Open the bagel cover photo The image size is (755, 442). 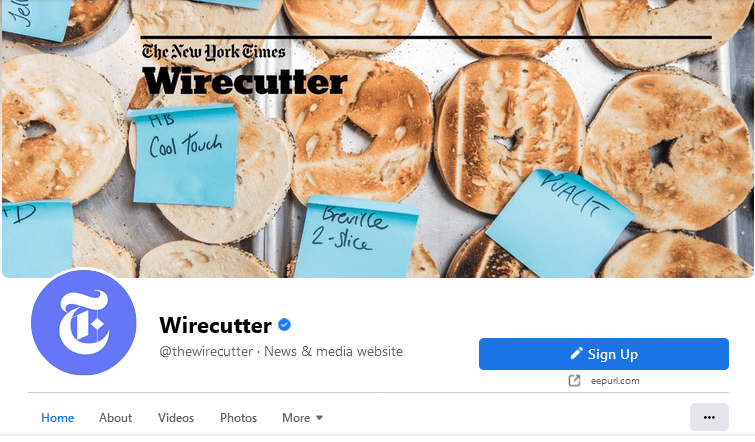tap(378, 139)
